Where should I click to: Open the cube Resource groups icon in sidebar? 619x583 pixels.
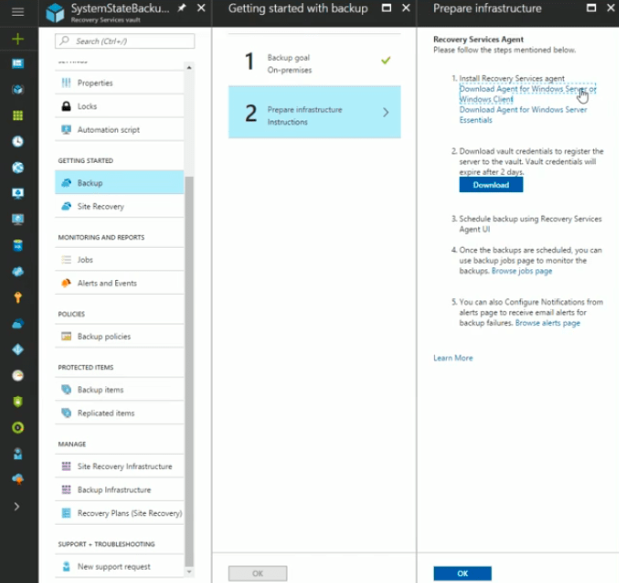coord(18,90)
